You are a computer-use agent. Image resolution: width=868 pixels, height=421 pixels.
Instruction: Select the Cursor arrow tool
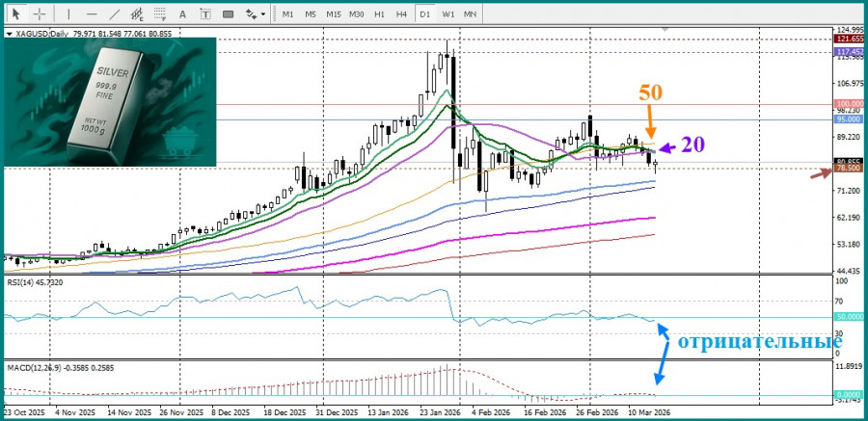16,13
